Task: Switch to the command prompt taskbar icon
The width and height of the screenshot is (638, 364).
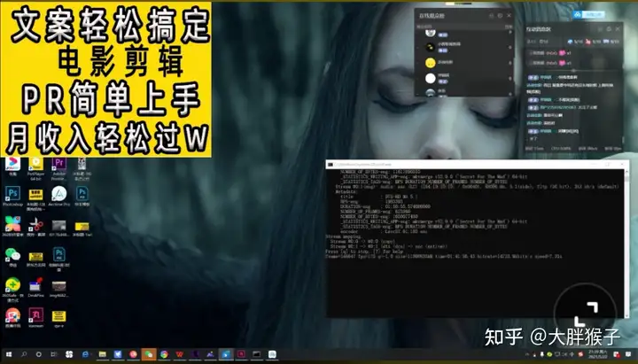Action: (x=256, y=354)
